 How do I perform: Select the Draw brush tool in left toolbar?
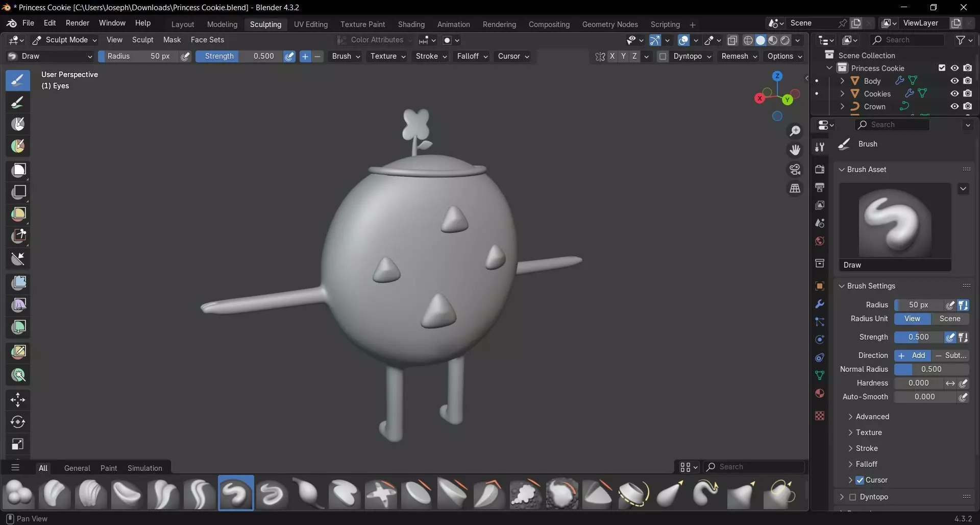(18, 80)
